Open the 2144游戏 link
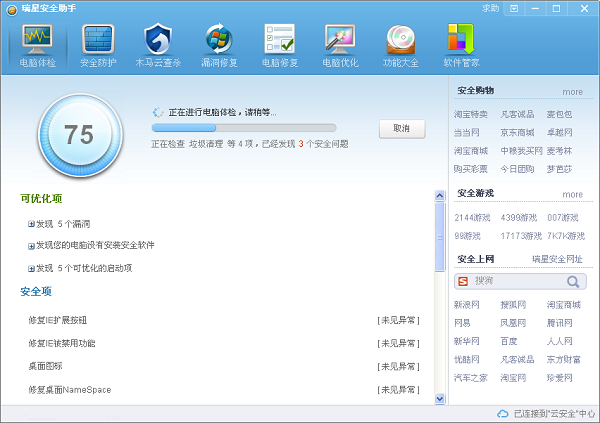The width and height of the screenshot is (600, 423). pos(472,218)
